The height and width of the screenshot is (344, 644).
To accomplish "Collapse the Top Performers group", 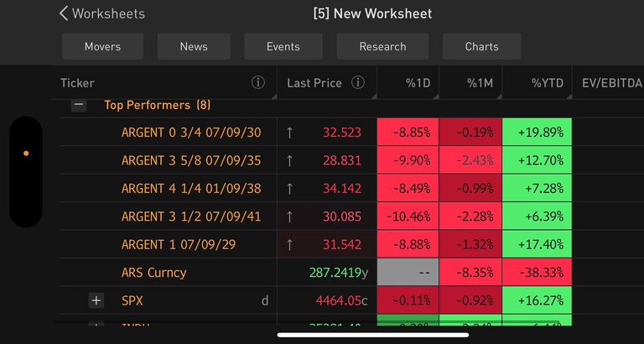I will 79,105.
